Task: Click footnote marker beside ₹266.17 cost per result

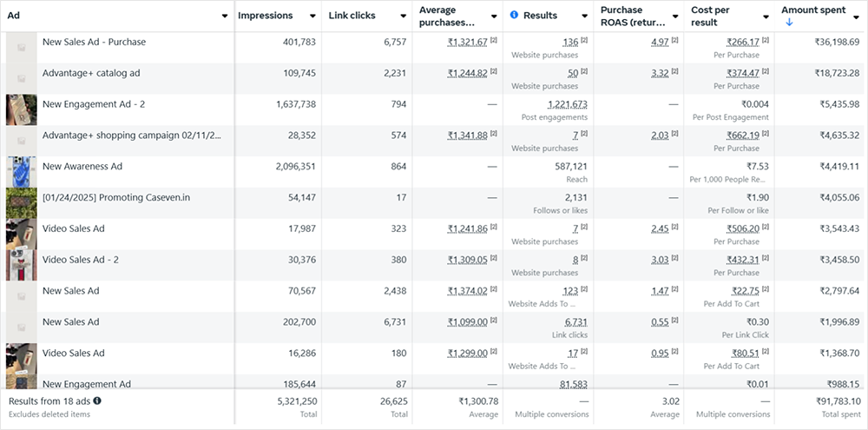Action: [765, 42]
